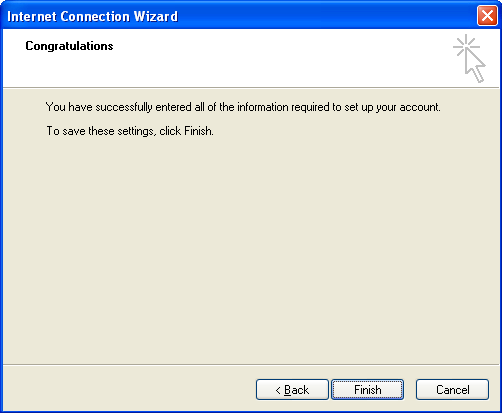Cancel the Internet Connection Wizard
This screenshot has height=413, width=502.
[x=452, y=389]
